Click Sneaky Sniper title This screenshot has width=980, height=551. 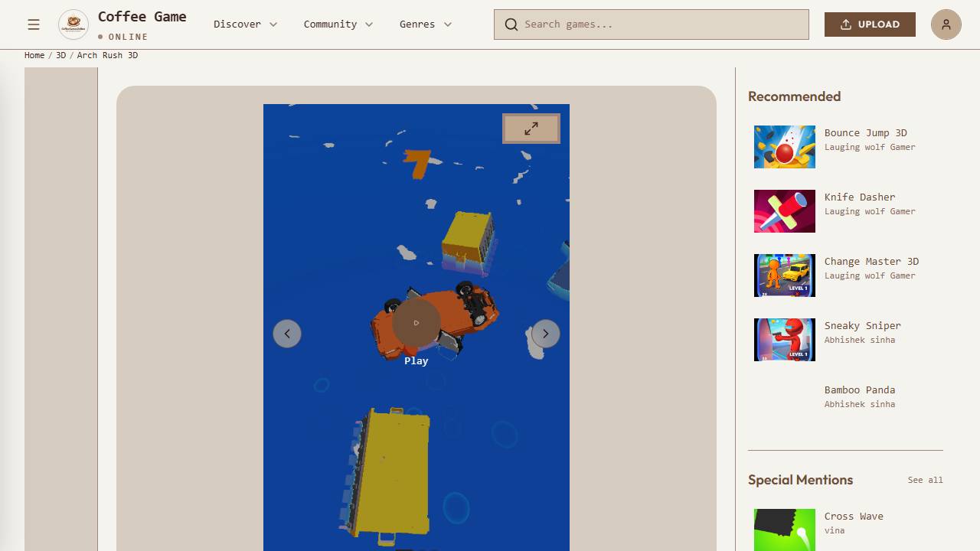863,326
